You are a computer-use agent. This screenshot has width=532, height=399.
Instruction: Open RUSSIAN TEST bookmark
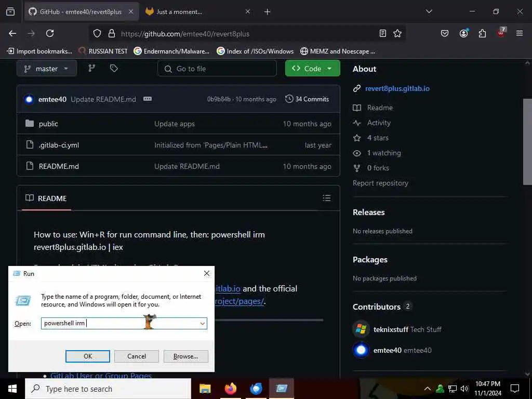[x=103, y=51]
